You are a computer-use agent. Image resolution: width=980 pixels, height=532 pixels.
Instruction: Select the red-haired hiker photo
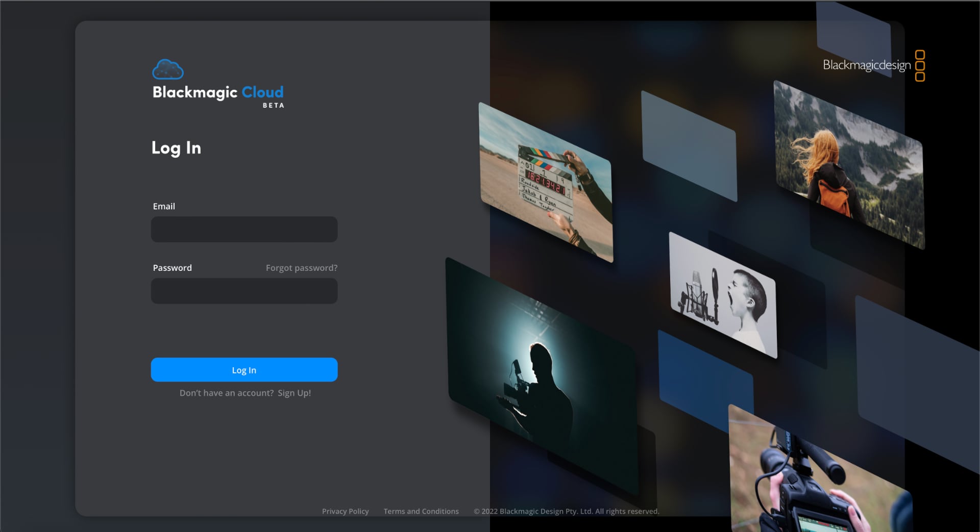[849, 164]
